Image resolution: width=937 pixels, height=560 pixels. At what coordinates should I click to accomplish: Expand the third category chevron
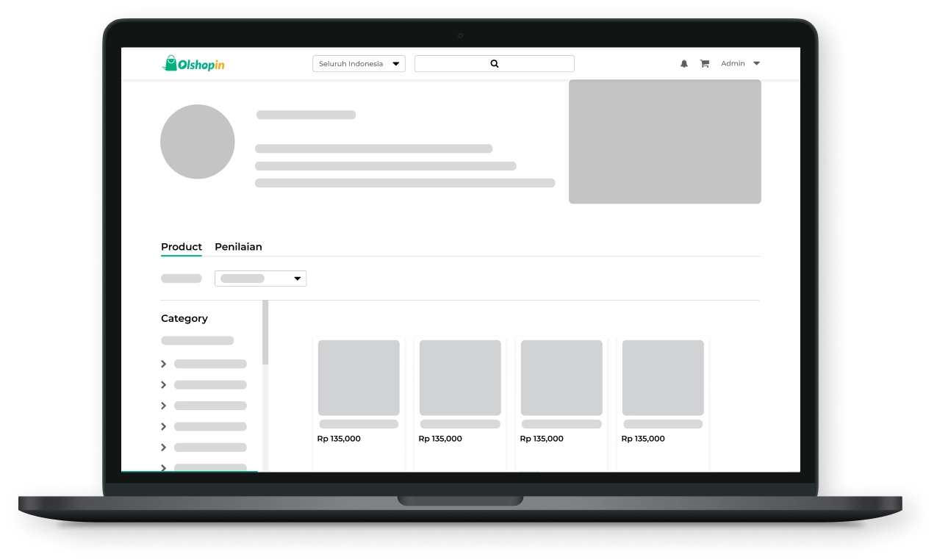(164, 406)
